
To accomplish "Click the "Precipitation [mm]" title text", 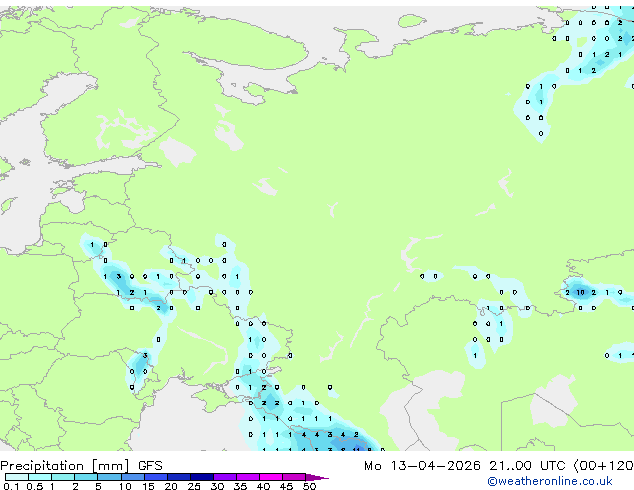I will [x=65, y=466].
